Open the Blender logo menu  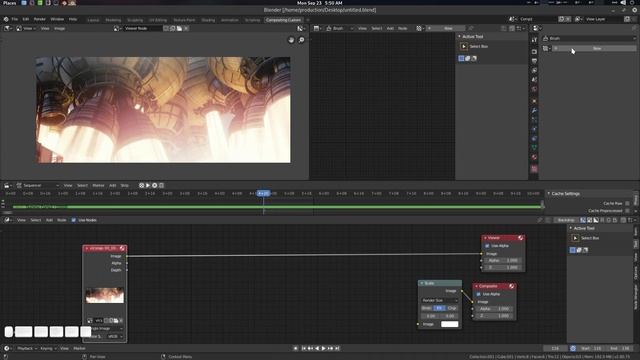click(x=6, y=19)
